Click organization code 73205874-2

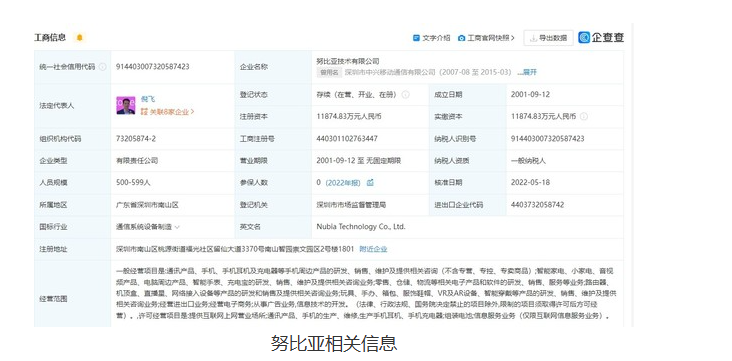pyautogui.click(x=136, y=139)
